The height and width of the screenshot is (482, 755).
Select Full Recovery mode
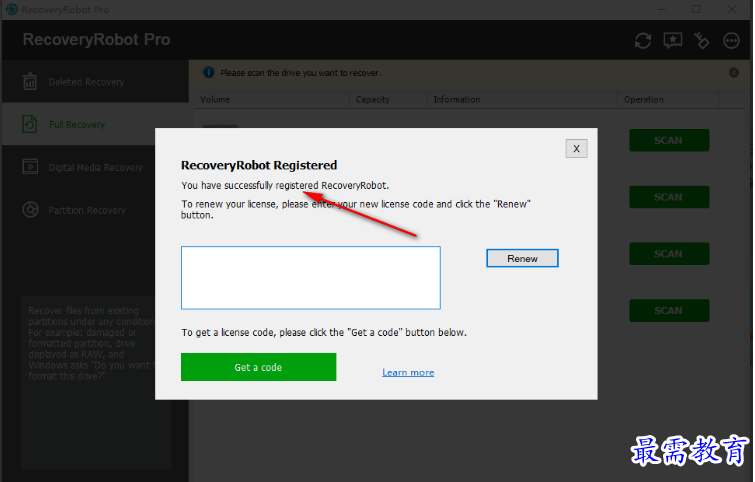pos(95,124)
